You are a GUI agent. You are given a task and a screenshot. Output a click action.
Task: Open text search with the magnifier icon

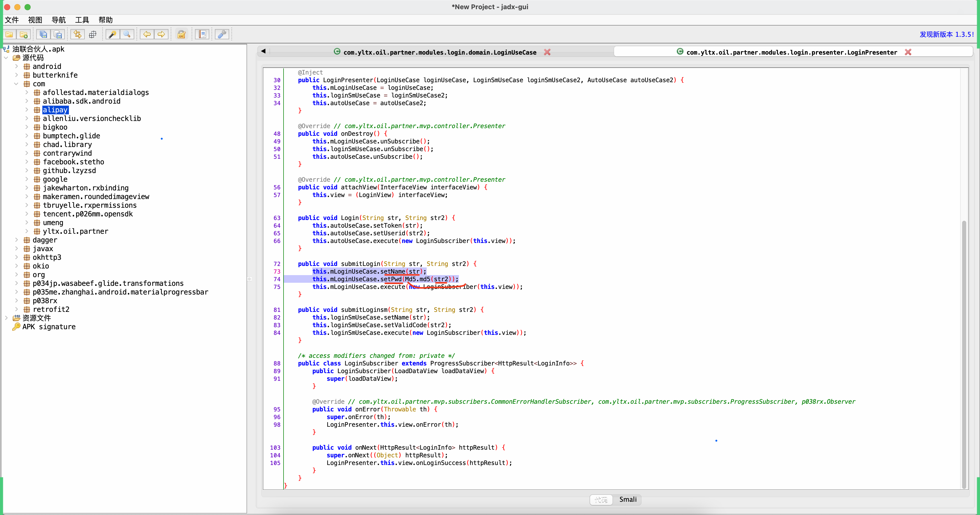pyautogui.click(x=127, y=34)
